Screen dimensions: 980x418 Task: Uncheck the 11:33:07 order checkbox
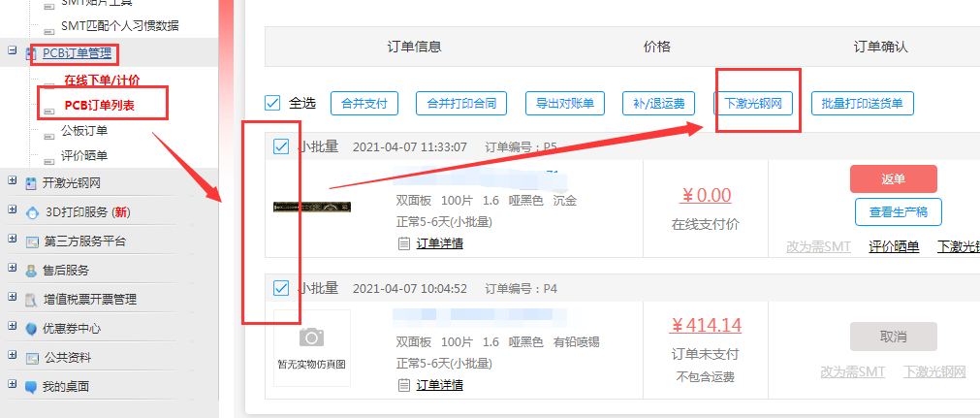point(281,147)
